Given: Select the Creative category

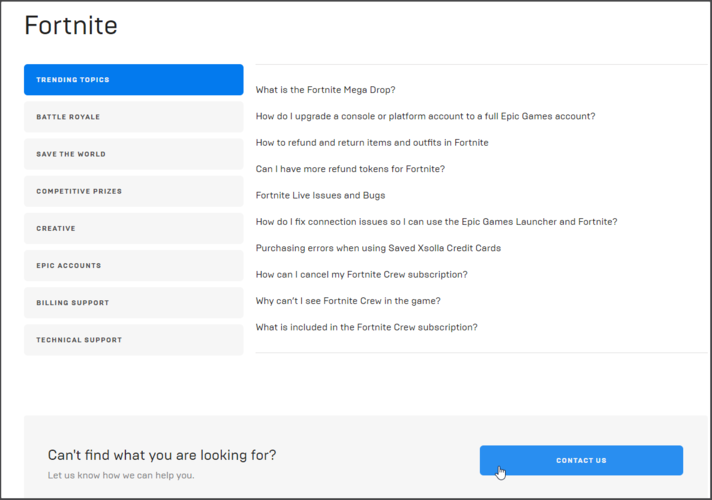Looking at the screenshot, I should [134, 228].
